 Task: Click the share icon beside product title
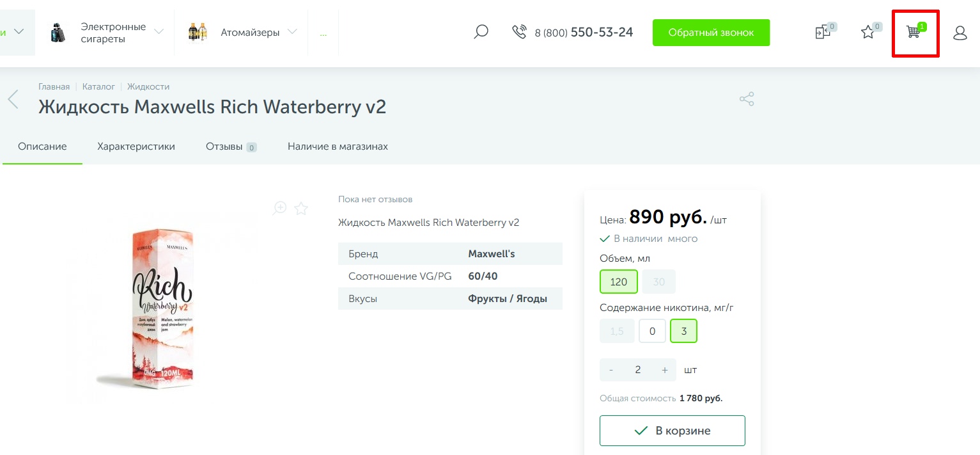[747, 99]
